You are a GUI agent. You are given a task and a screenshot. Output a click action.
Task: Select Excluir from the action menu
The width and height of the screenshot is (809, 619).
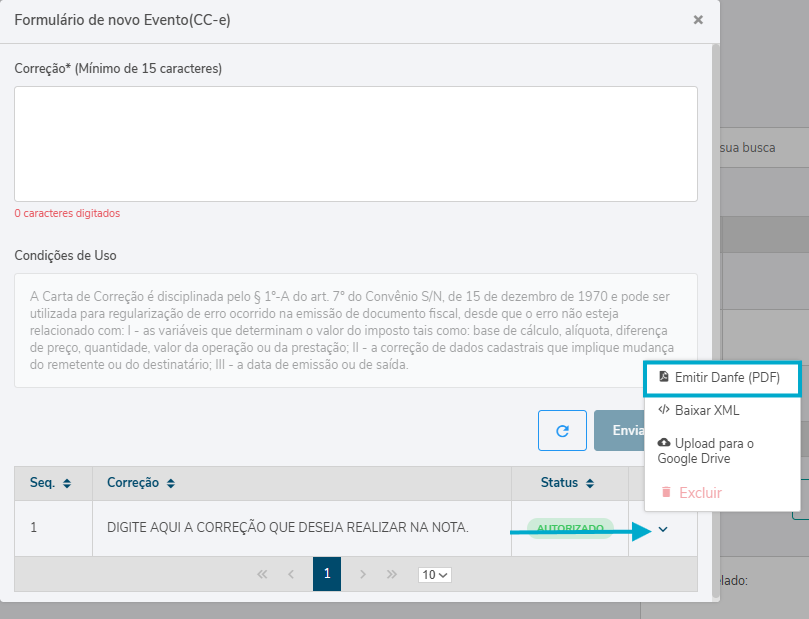[700, 493]
